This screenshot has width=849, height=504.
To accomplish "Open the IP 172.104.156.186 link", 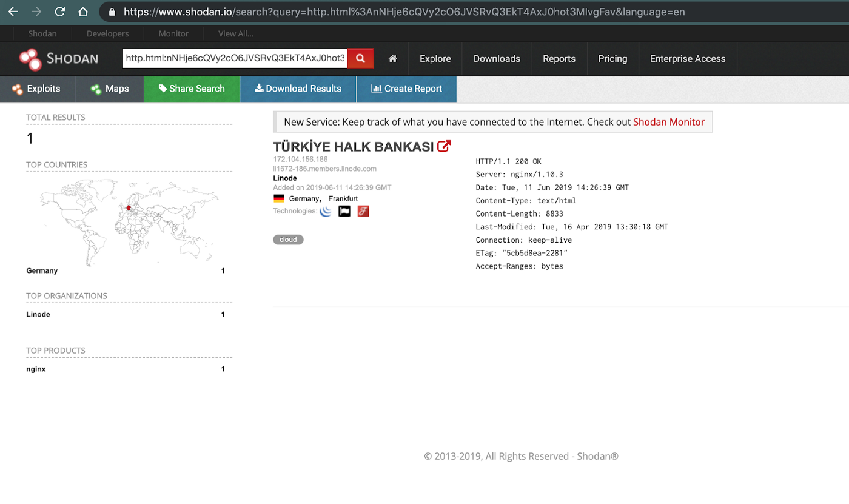I will (300, 160).
